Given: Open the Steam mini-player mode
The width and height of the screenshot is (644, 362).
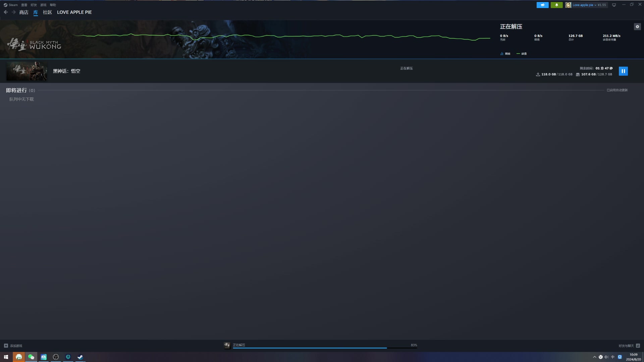Looking at the screenshot, I should 614,4.
